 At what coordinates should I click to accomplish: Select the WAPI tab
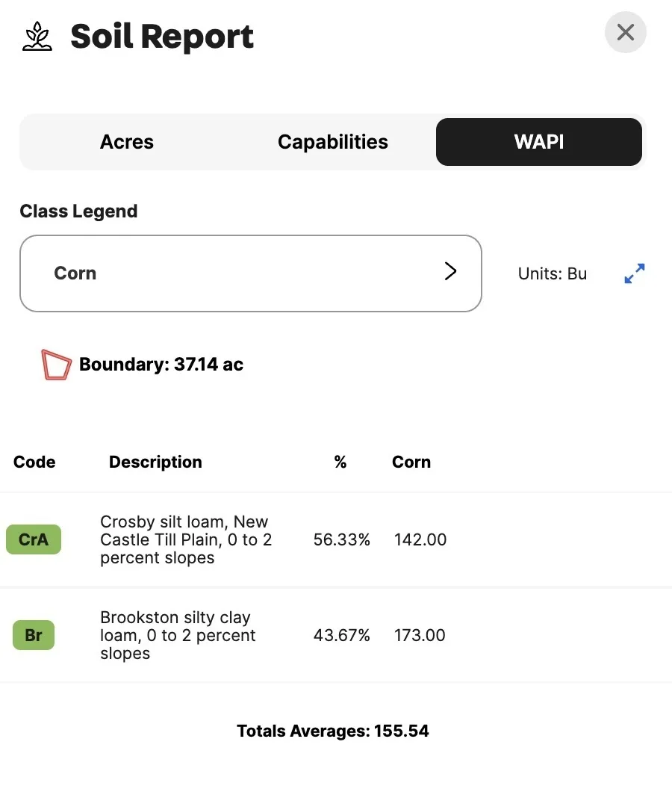point(539,142)
